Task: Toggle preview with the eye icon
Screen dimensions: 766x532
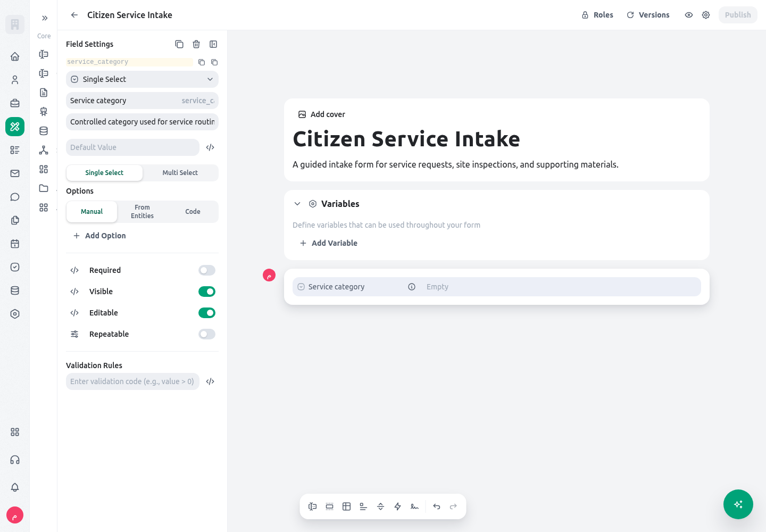Action: coord(689,15)
